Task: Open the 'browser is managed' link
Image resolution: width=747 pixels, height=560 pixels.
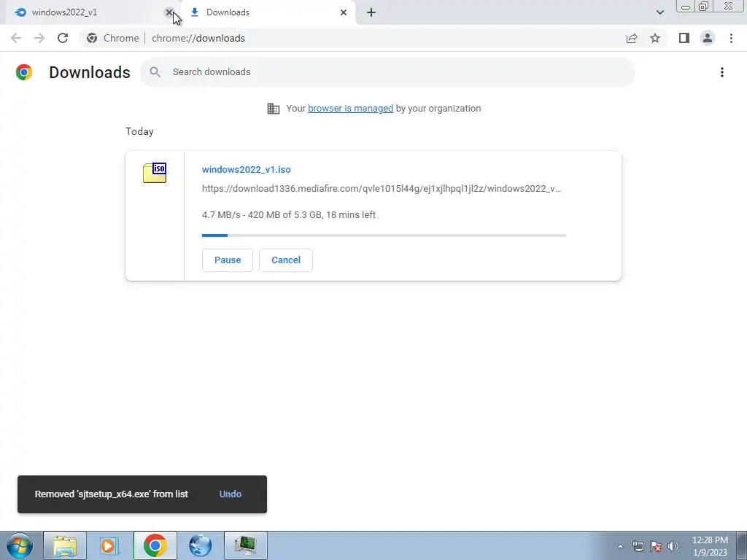Action: click(x=351, y=109)
